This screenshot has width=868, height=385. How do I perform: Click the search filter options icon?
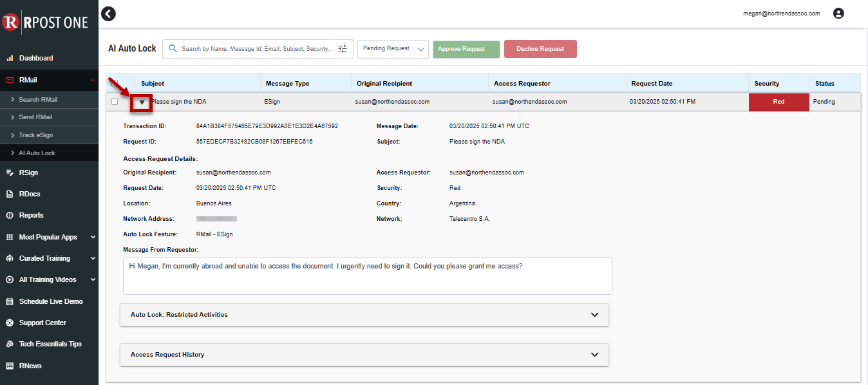point(343,49)
